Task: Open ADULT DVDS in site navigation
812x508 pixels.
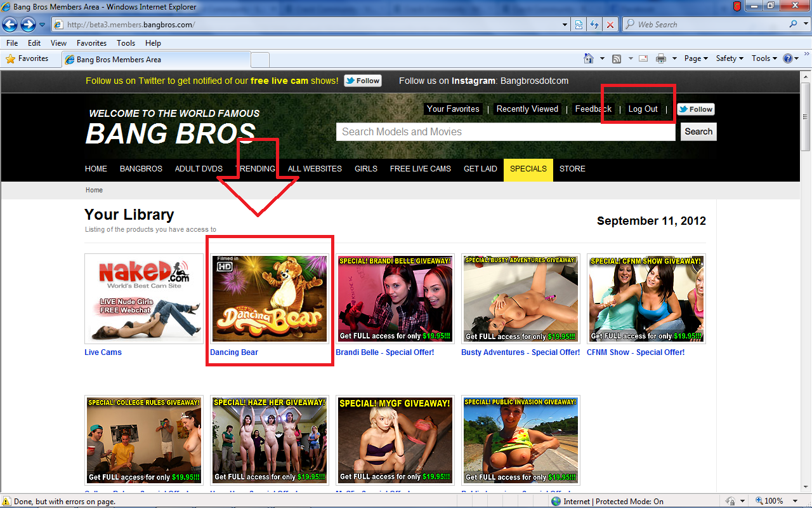Action: pyautogui.click(x=199, y=169)
